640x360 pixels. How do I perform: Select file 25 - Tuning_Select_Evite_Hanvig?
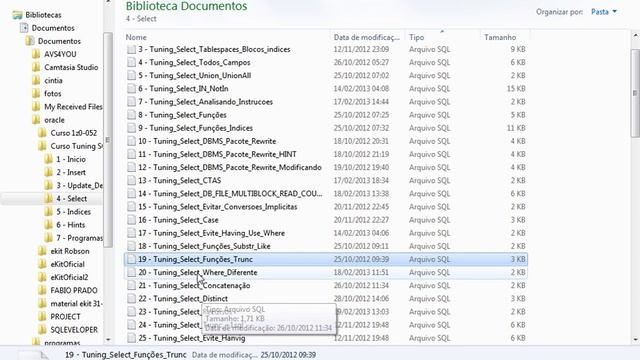[192, 338]
